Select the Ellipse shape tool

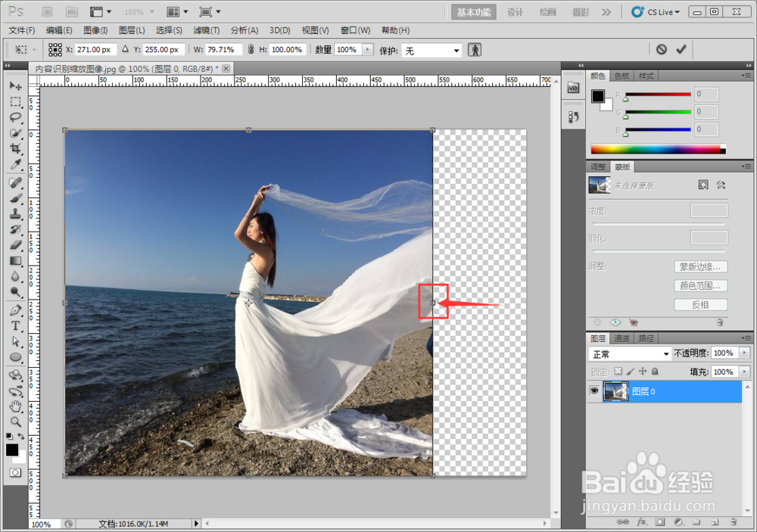click(15, 357)
